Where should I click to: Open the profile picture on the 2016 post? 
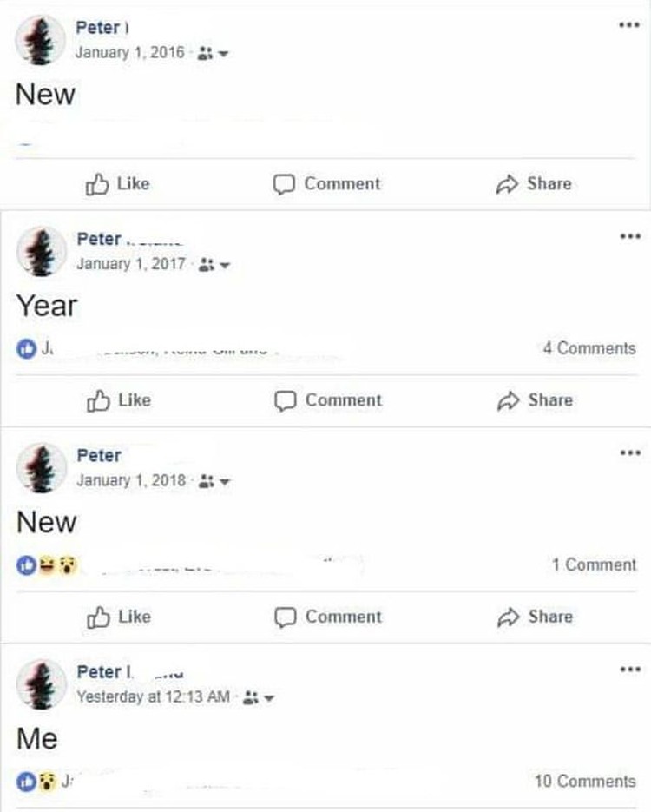(41, 40)
